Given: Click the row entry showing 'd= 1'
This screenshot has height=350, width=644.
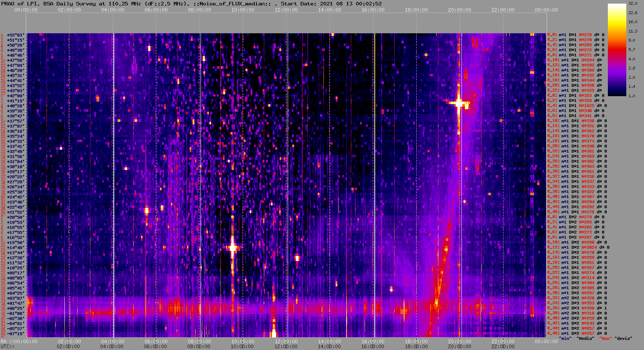Looking at the screenshot, I should click(x=577, y=308).
